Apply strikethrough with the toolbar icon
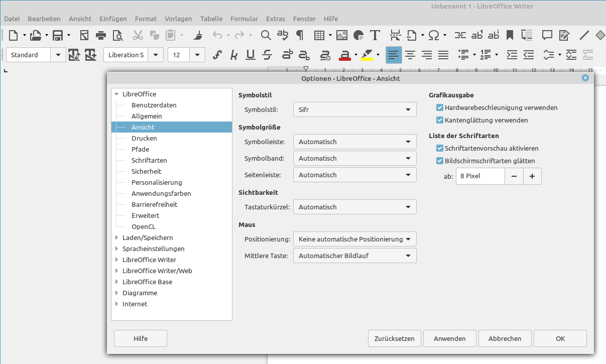Image resolution: width=606 pixels, height=364 pixels. (x=267, y=55)
